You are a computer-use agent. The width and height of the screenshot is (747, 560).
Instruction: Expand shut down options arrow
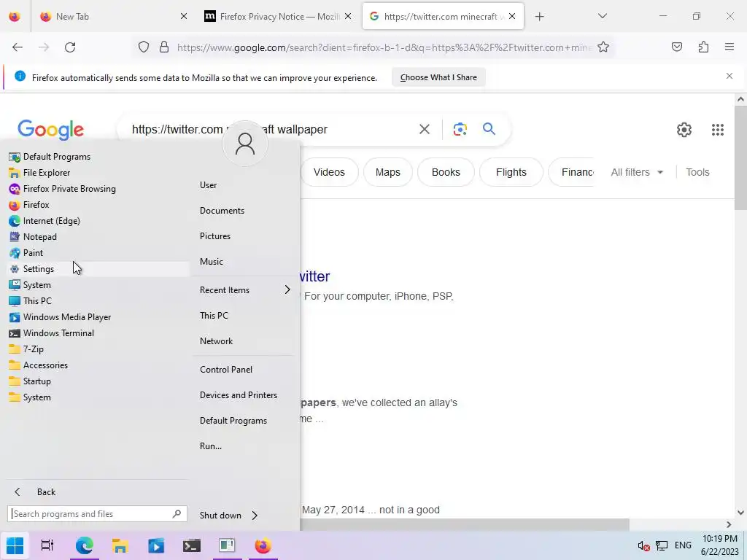[255, 516]
